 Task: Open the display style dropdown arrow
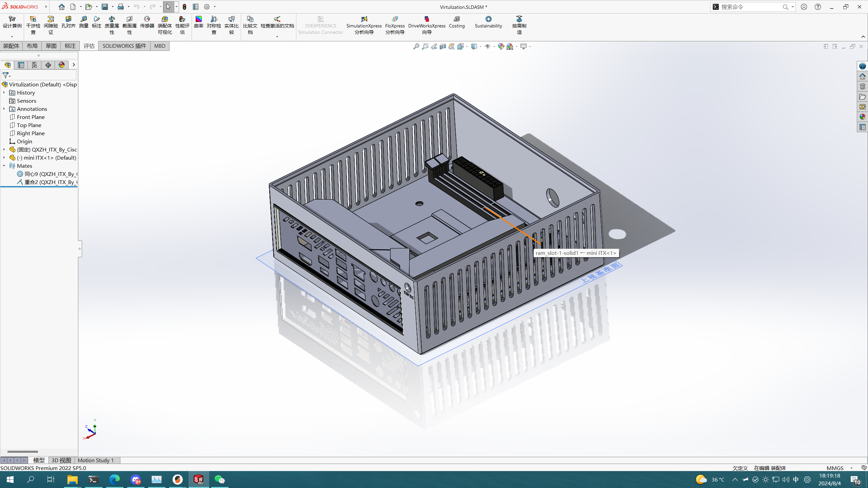(x=480, y=46)
